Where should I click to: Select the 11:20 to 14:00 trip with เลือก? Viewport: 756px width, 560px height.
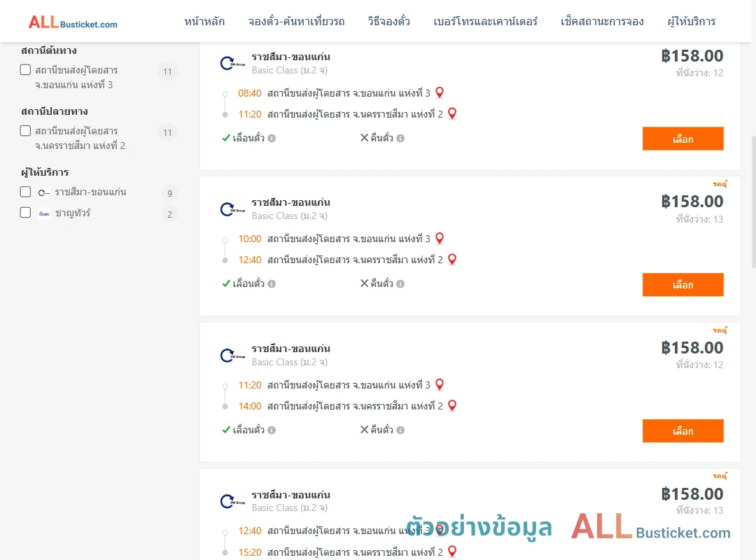point(682,430)
